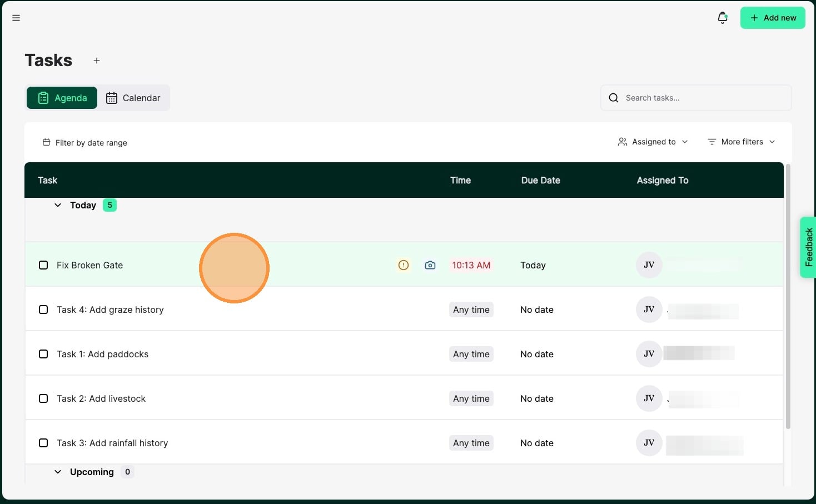Image resolution: width=816 pixels, height=504 pixels.
Task: Click the camera icon on Fix Broken Gate
Action: point(430,265)
